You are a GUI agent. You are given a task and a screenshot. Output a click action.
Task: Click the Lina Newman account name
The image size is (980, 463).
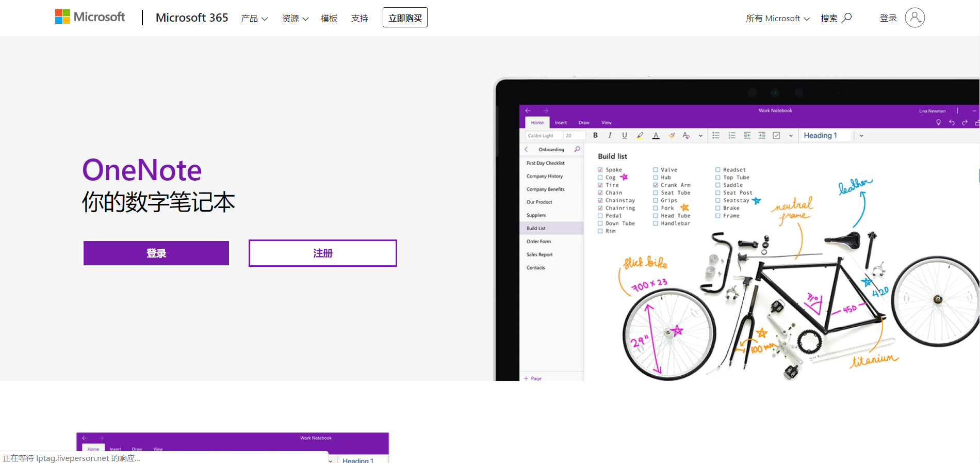coord(933,111)
